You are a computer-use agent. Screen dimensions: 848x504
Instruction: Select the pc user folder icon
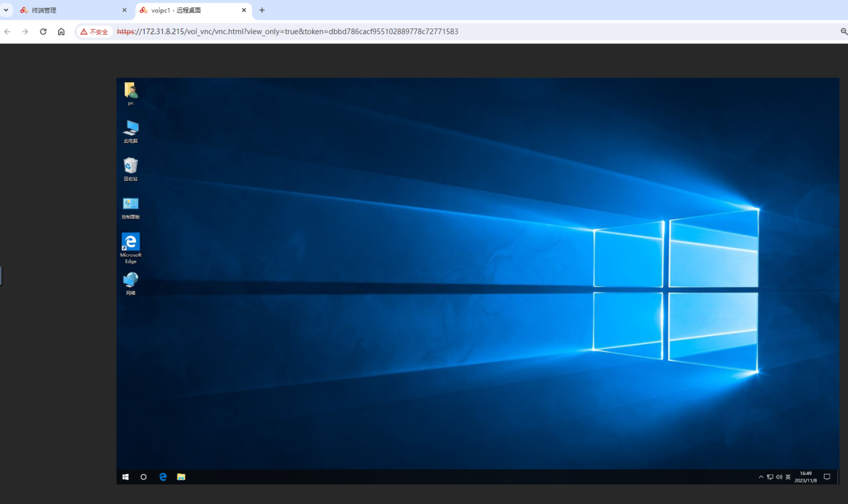coord(131,91)
